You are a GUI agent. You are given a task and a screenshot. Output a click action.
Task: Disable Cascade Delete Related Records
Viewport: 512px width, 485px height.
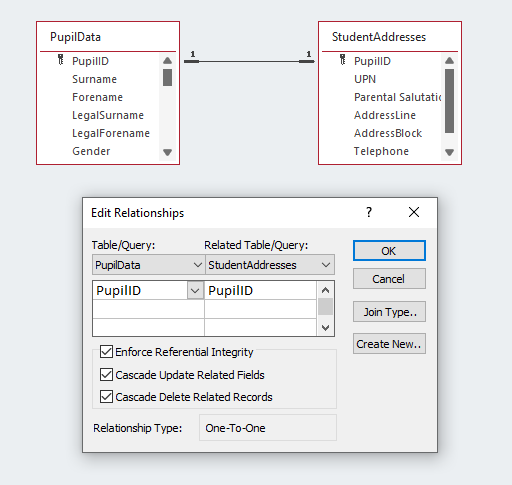(x=106, y=397)
